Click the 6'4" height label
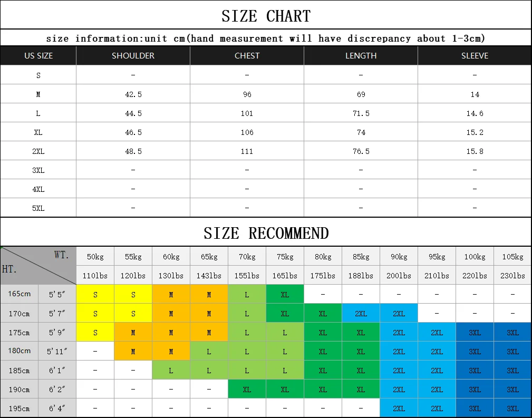This screenshot has width=532, height=418. (x=57, y=408)
